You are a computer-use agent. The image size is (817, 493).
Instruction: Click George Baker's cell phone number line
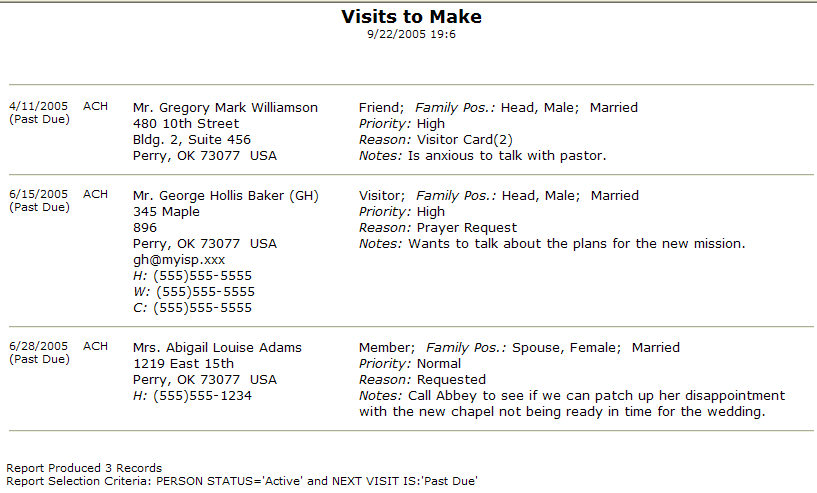[x=192, y=308]
